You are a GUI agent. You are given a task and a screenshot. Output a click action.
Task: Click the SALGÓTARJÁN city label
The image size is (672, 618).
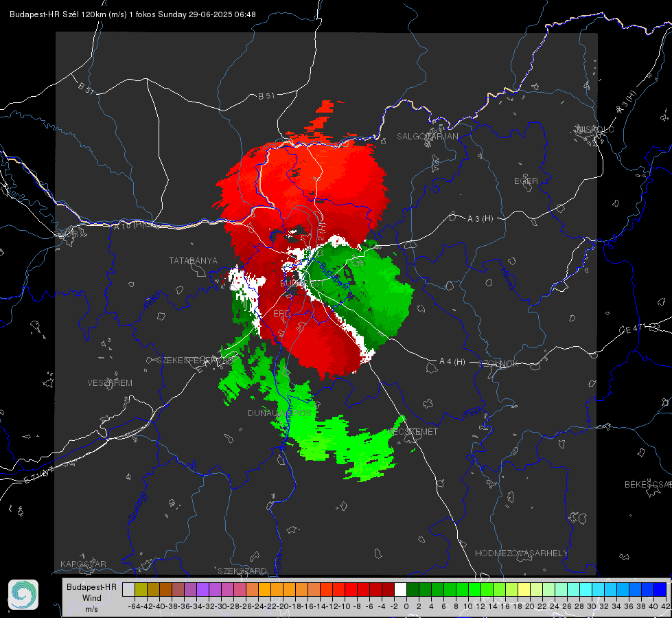(x=427, y=137)
